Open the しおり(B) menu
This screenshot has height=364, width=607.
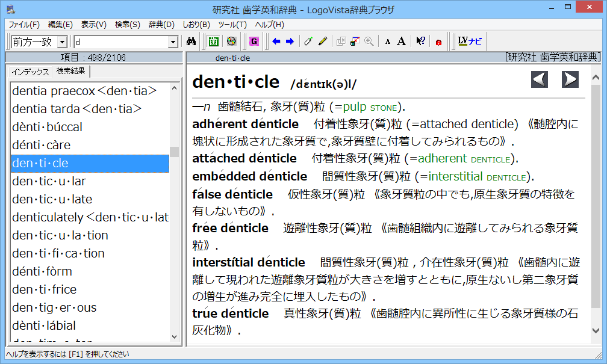click(196, 25)
